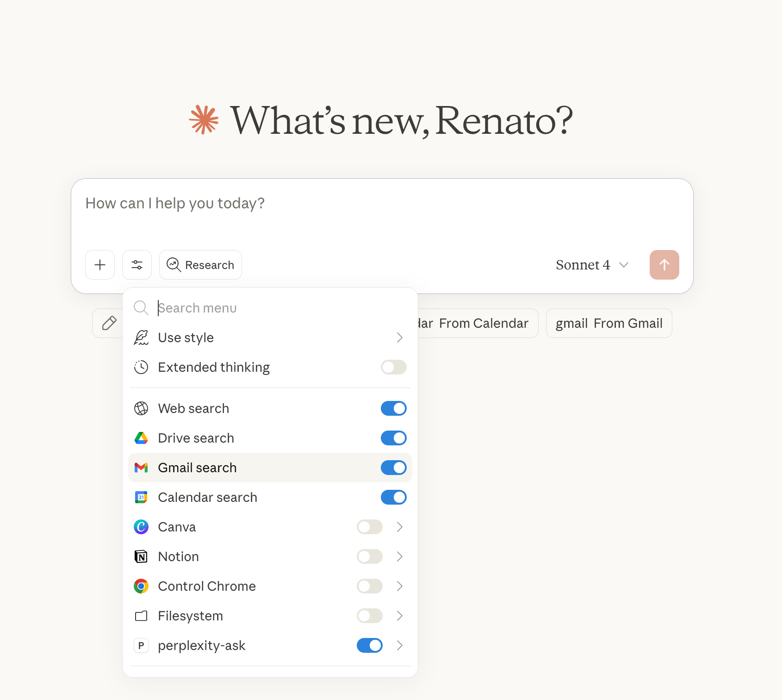Click the Use style feather icon
The image size is (782, 700).
[141, 337]
